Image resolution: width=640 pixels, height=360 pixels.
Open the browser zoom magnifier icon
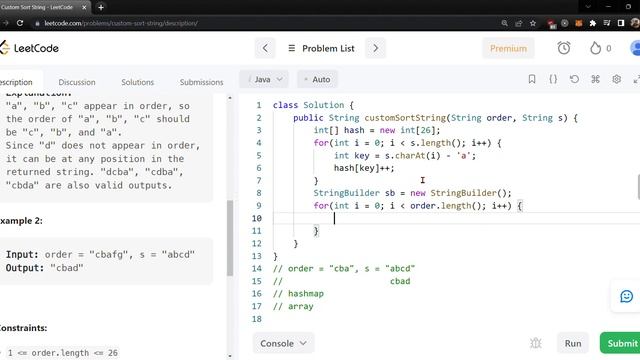tap(504, 23)
